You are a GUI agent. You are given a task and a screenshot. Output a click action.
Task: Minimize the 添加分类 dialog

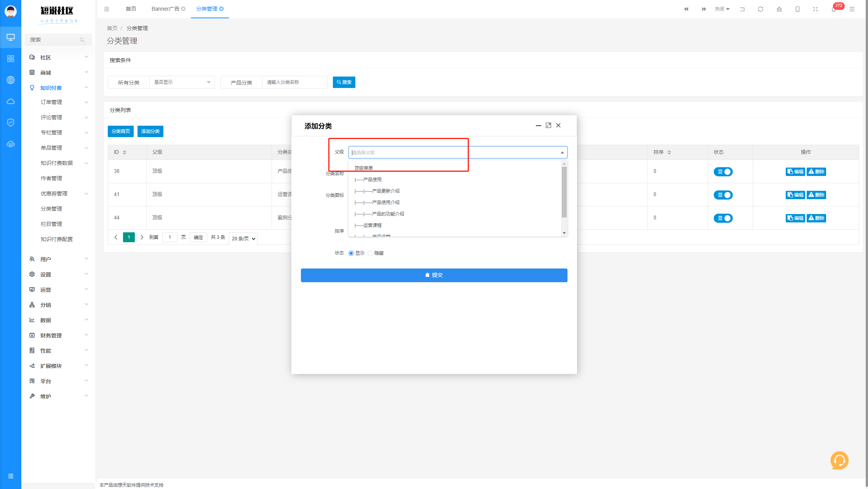coord(538,126)
